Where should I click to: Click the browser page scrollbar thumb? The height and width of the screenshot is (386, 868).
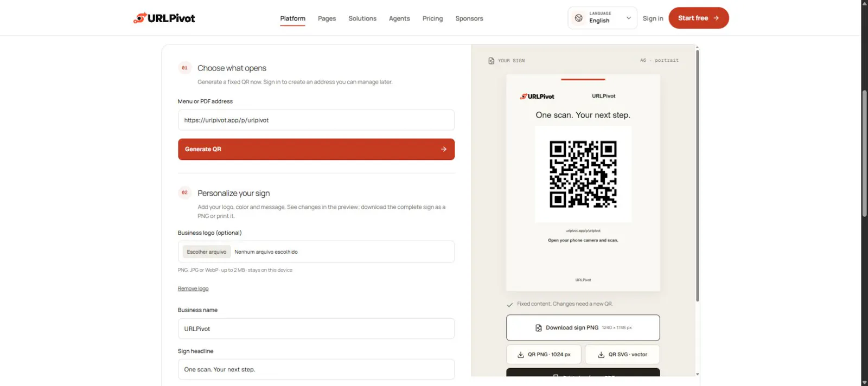pos(865,153)
